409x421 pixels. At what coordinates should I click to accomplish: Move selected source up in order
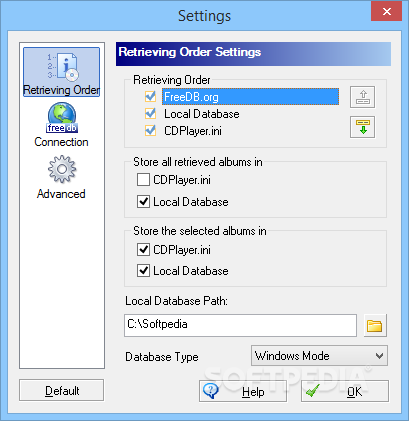(x=362, y=97)
